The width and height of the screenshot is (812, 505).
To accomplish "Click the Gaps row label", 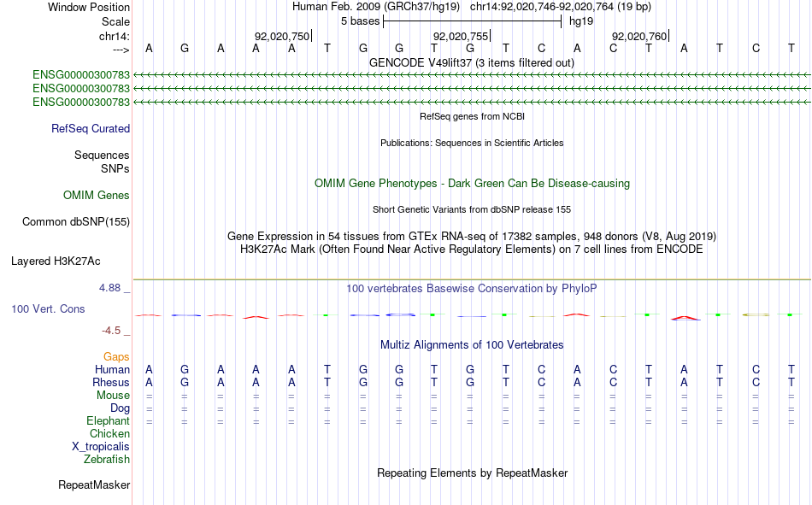I will pyautogui.click(x=116, y=357).
